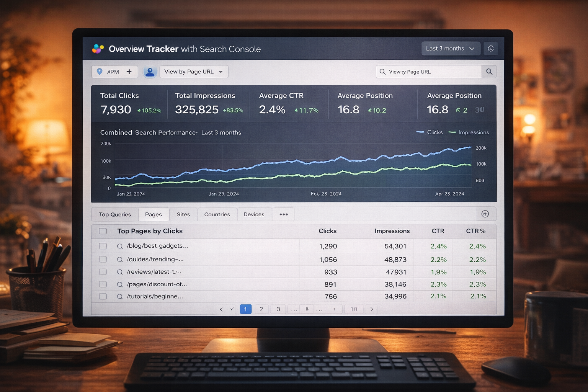
Task: Click the magnifier icon beside /blog/best-gadgets row
Action: pos(120,246)
